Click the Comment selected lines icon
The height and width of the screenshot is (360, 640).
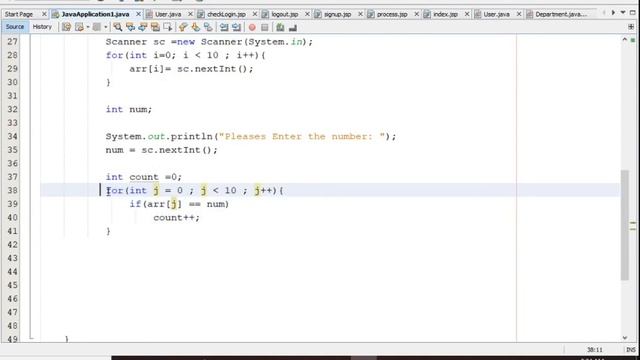tap(280, 27)
